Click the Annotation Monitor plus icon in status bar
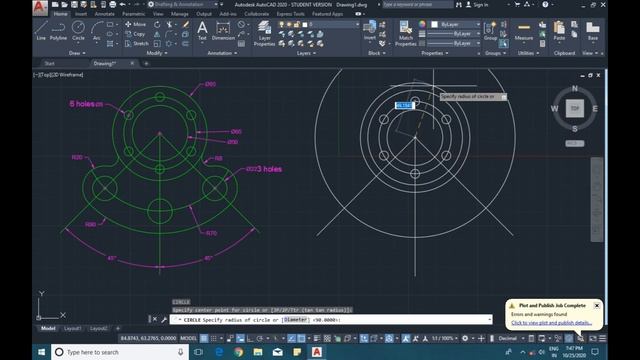Screen dimensions: 640x360 pyautogui.click(x=481, y=338)
